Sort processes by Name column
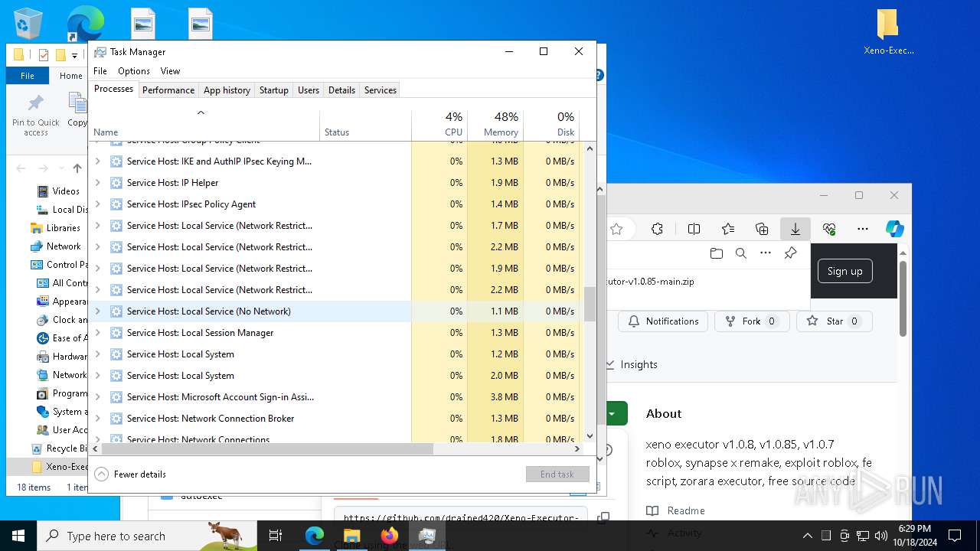This screenshot has width=980, height=551. click(204, 124)
